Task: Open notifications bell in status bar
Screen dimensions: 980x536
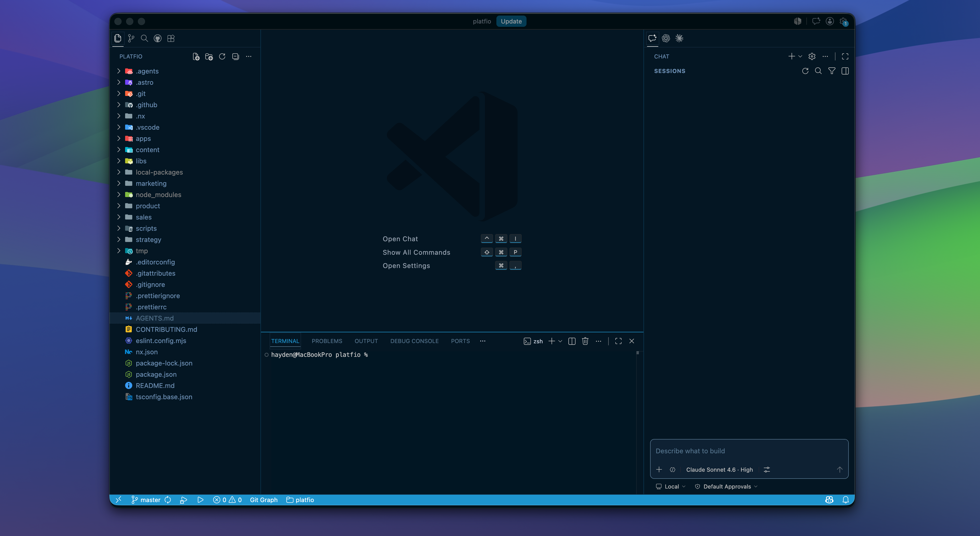Action: [x=845, y=500]
